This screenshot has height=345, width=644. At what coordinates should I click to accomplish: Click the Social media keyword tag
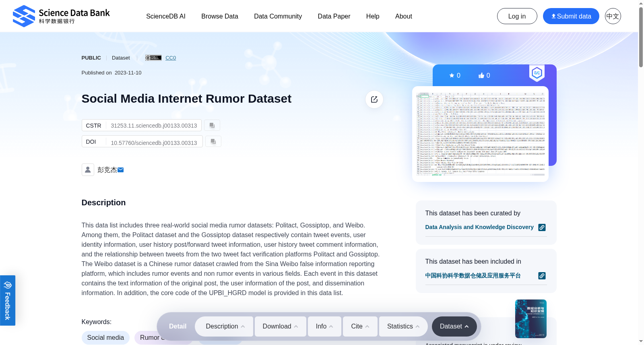pyautogui.click(x=105, y=338)
